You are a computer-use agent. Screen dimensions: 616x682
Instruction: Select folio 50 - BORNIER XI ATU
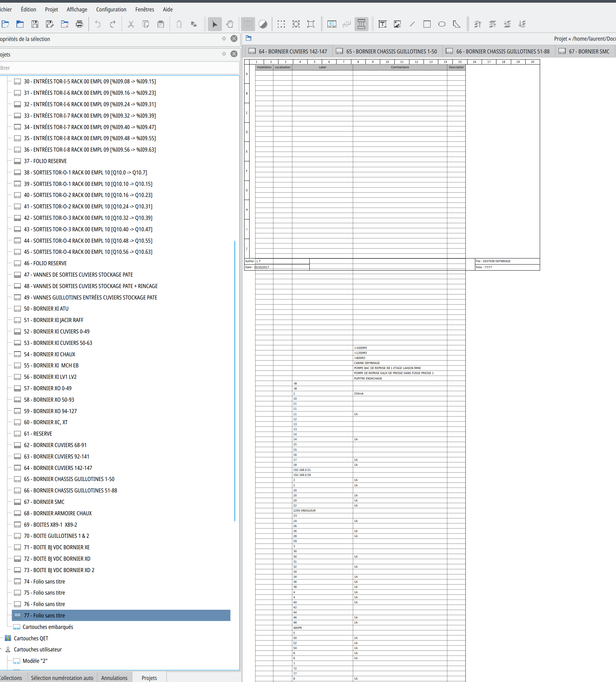[x=46, y=309]
